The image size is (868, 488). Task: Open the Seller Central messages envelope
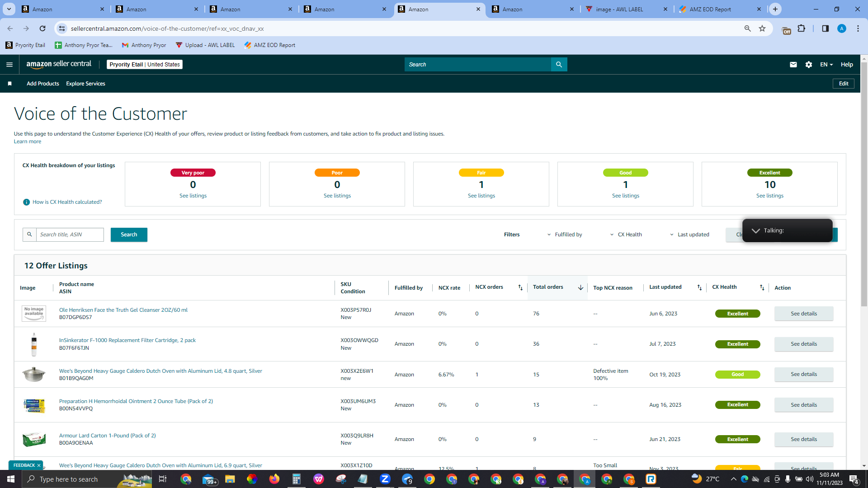793,65
